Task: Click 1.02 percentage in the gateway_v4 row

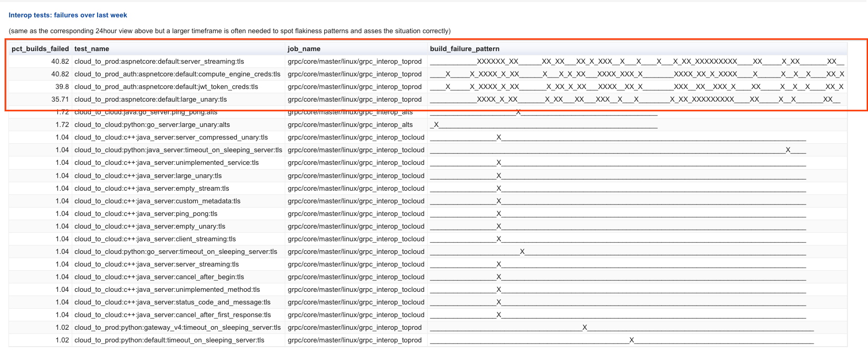Action: (62, 328)
